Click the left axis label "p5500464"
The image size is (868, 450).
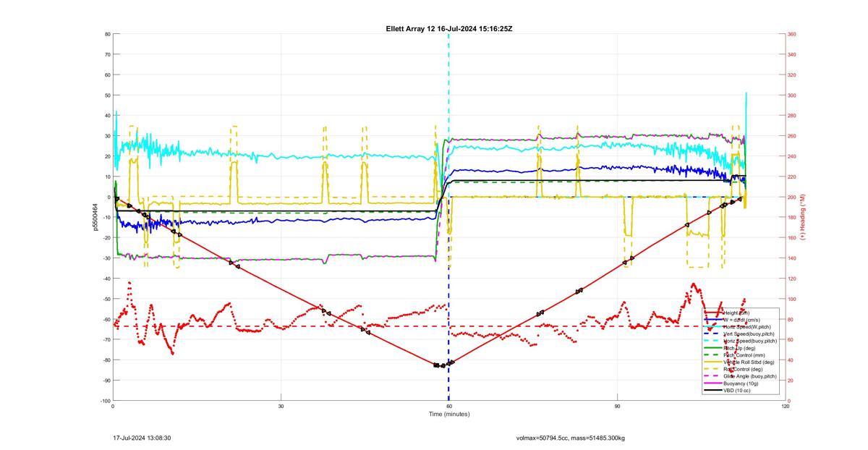coord(95,217)
